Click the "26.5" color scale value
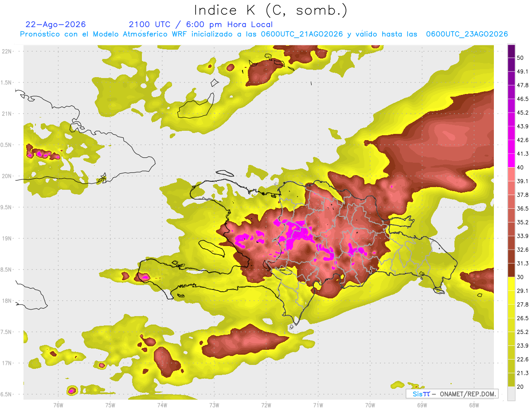Image resolution: width=532 pixels, height=411 pixels. click(523, 318)
